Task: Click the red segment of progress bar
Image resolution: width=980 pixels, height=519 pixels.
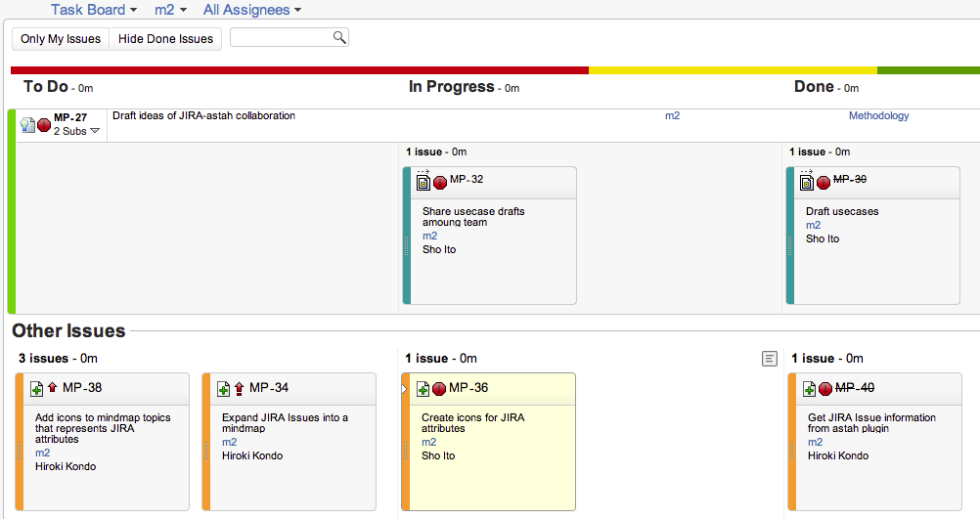Action: 299,70
